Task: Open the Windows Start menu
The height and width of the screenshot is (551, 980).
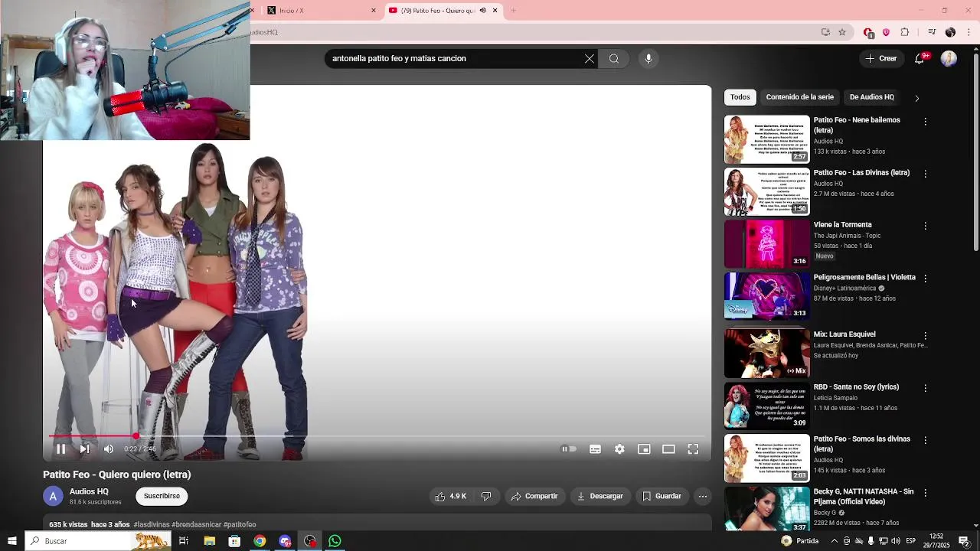Action: tap(12, 541)
